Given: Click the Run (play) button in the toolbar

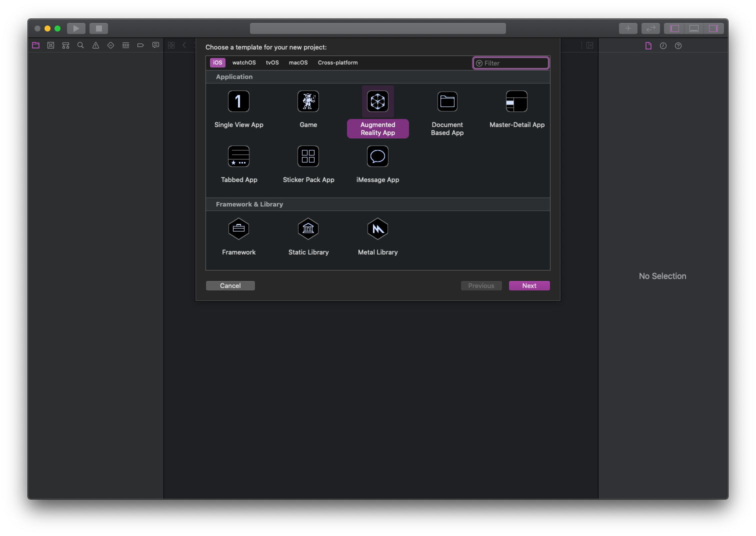Looking at the screenshot, I should pos(76,28).
